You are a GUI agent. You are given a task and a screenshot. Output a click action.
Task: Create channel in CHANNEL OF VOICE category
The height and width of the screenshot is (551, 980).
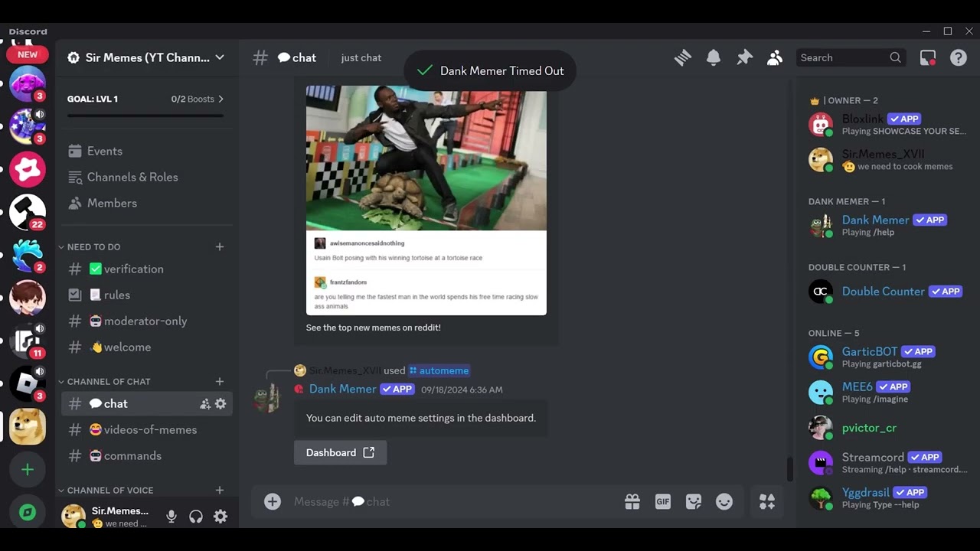point(220,490)
